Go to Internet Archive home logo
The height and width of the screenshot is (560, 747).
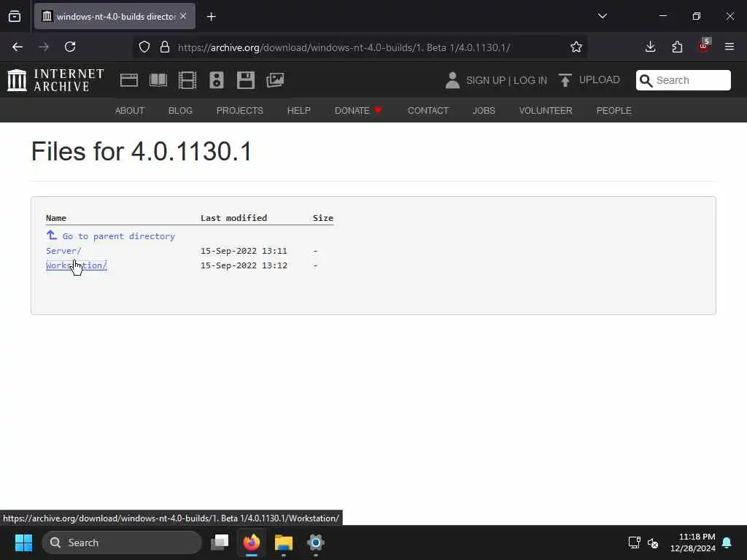55,80
